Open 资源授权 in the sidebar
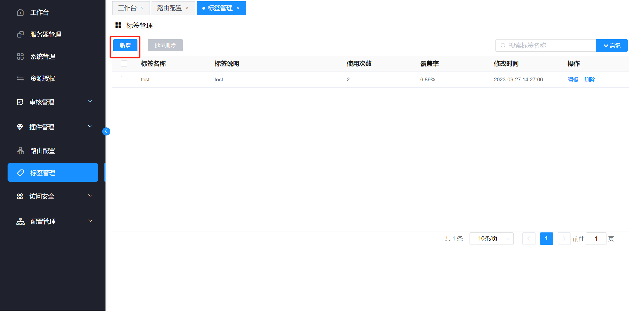Viewport: 644px width, 311px height. [53, 78]
